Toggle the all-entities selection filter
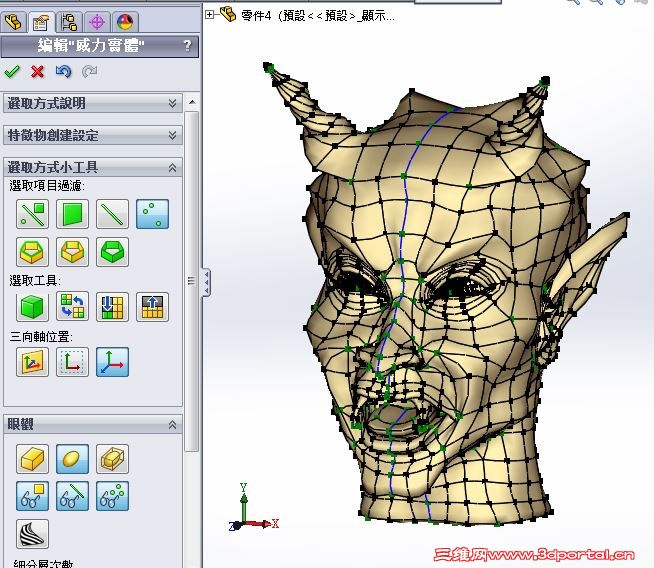The height and width of the screenshot is (568, 654). [33, 214]
